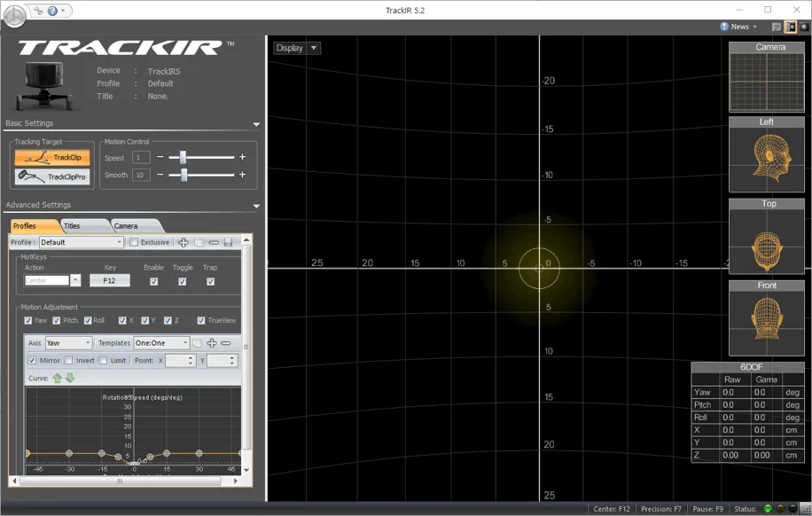The height and width of the screenshot is (516, 812).
Task: Open the Templates One:One dropdown
Action: (x=161, y=343)
